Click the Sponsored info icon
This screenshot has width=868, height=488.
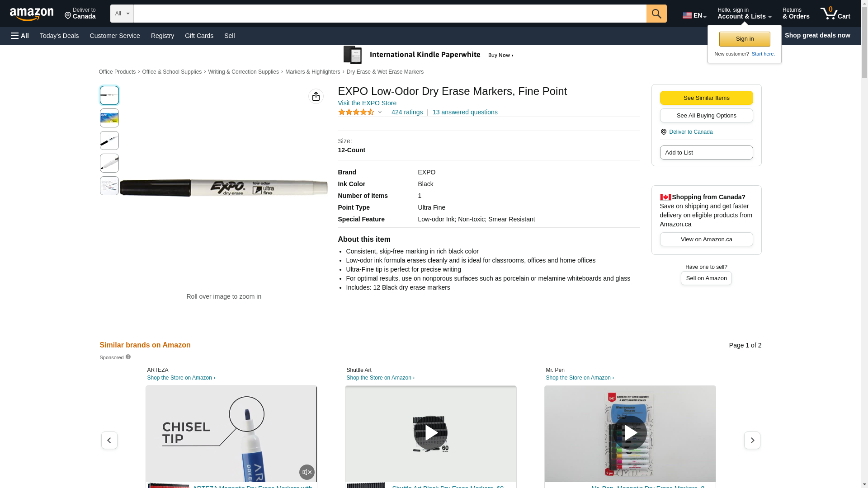point(128,357)
